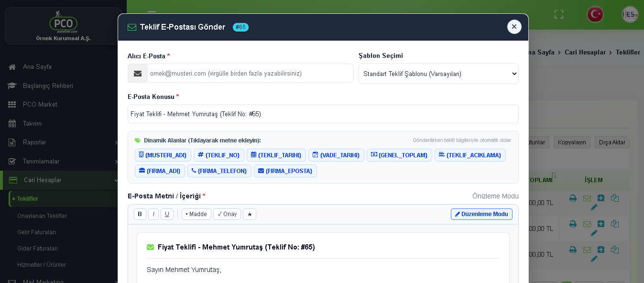Image resolution: width=644 pixels, height=283 pixels.
Task: Open the ESU user avatar menu
Action: click(630, 14)
